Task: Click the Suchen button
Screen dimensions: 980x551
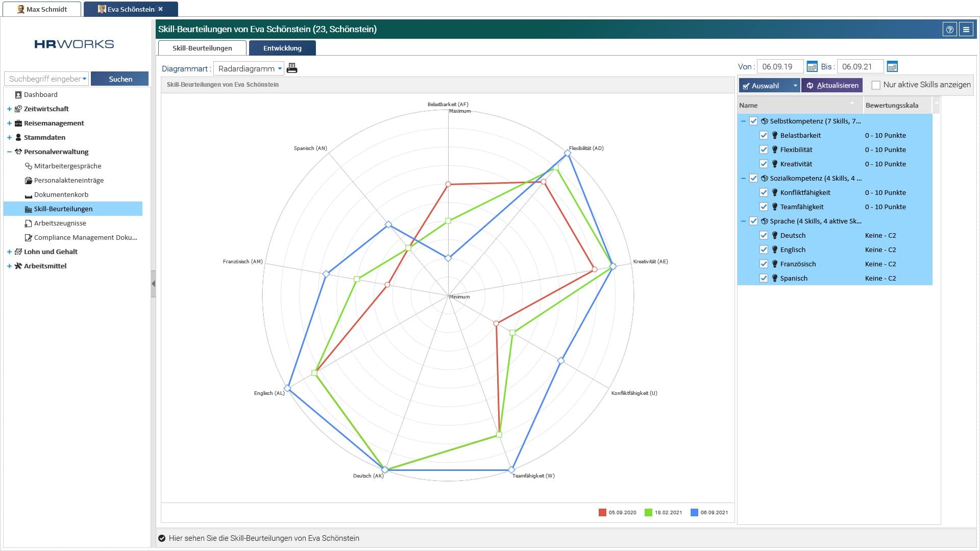Action: [119, 79]
